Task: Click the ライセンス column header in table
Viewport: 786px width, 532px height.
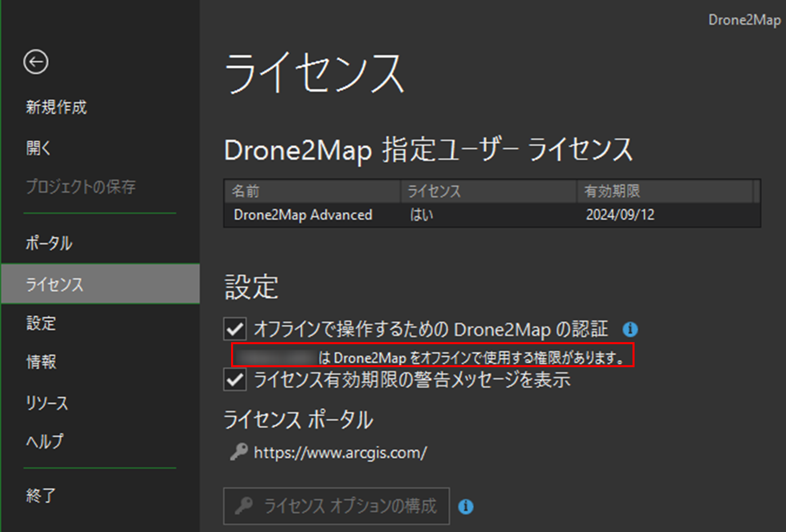Action: point(488,191)
